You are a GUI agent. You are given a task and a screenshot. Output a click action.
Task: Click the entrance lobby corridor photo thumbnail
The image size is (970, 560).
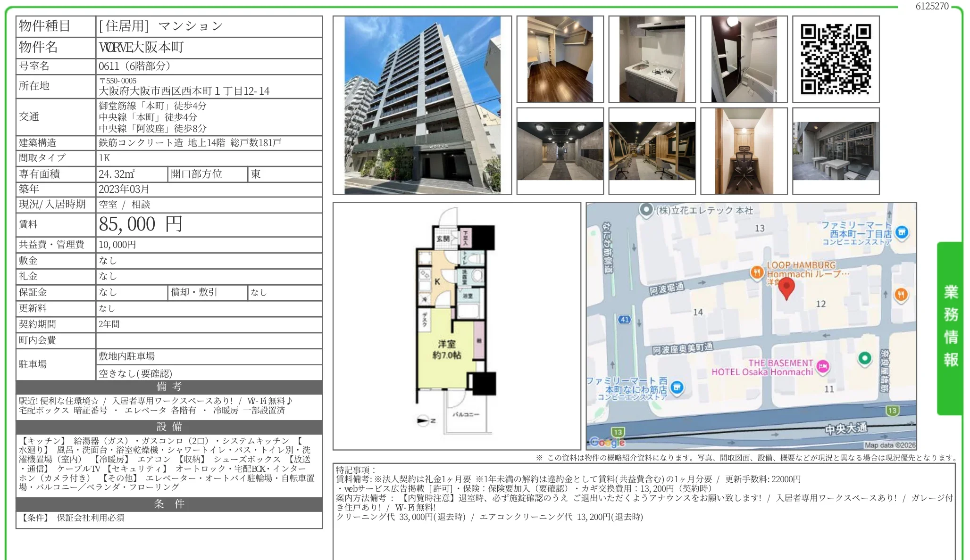point(560,150)
